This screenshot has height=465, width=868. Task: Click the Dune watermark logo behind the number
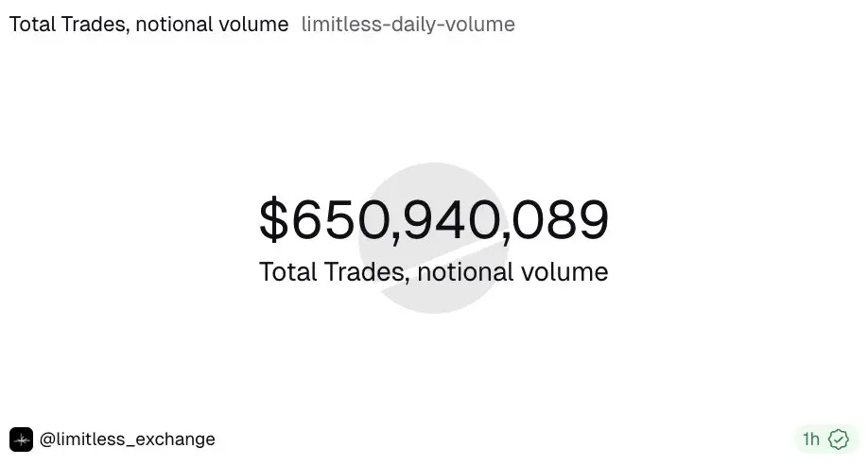click(x=434, y=238)
